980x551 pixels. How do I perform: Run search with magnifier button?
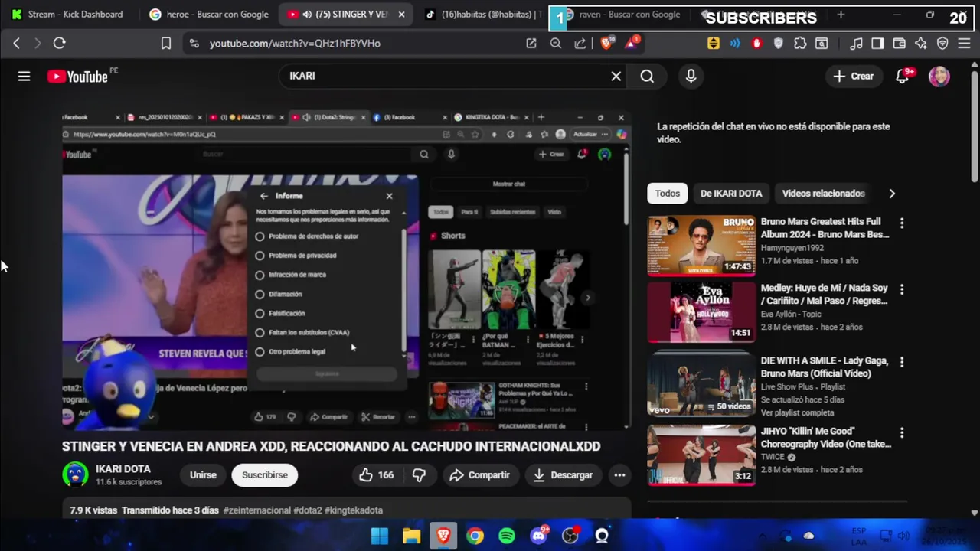click(647, 76)
